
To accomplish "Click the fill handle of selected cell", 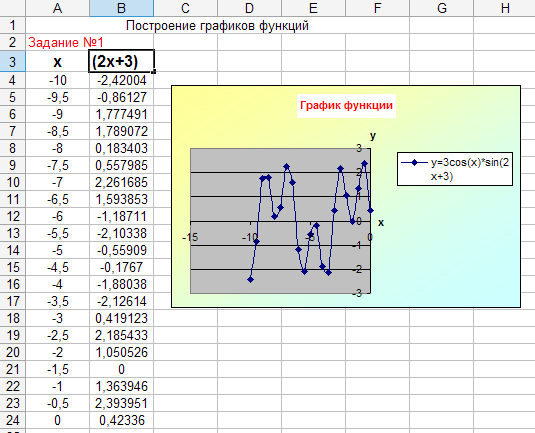I will point(154,72).
